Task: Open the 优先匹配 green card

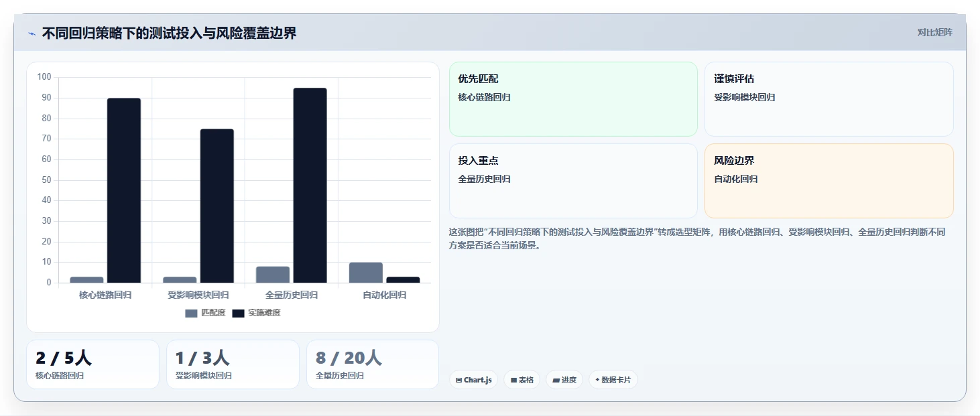Action: (573, 99)
